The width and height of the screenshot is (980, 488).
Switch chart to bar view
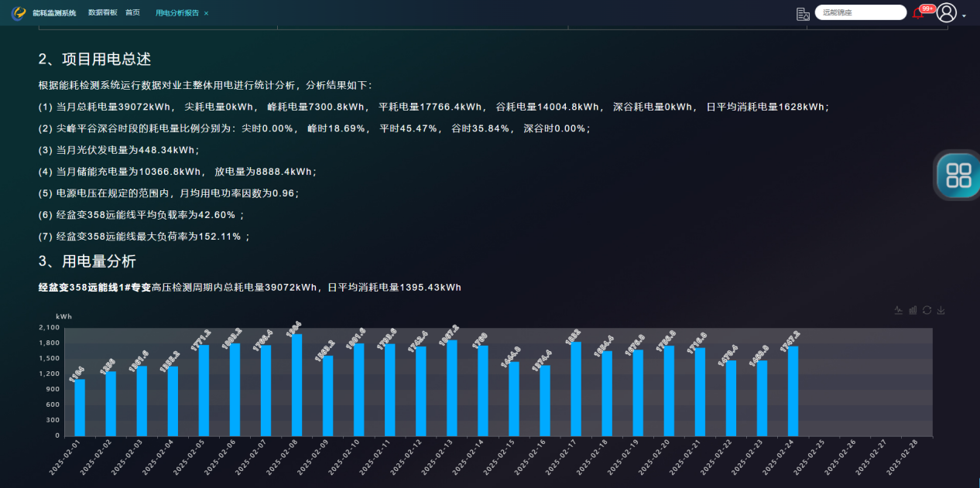click(x=913, y=310)
